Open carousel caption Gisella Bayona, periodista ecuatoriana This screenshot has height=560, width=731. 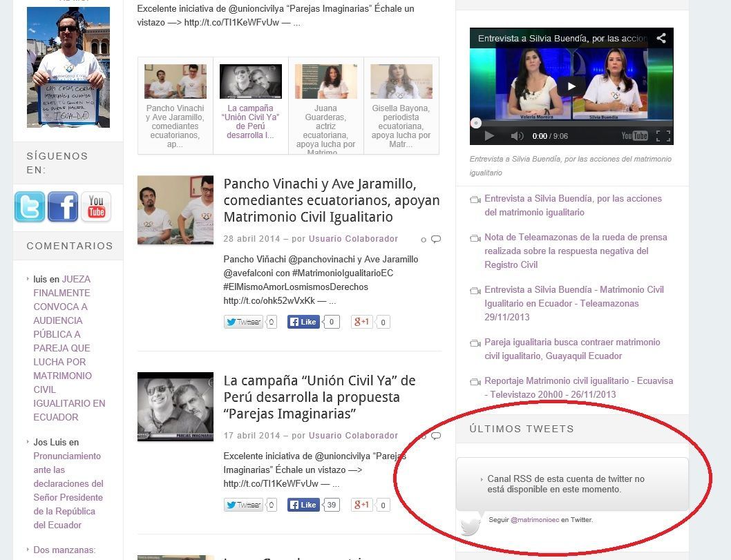401,126
